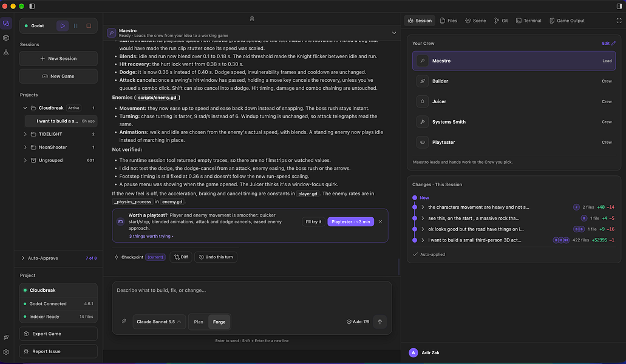The image size is (626, 364).
Task: Select the Forge mode toggle
Action: [x=219, y=322]
